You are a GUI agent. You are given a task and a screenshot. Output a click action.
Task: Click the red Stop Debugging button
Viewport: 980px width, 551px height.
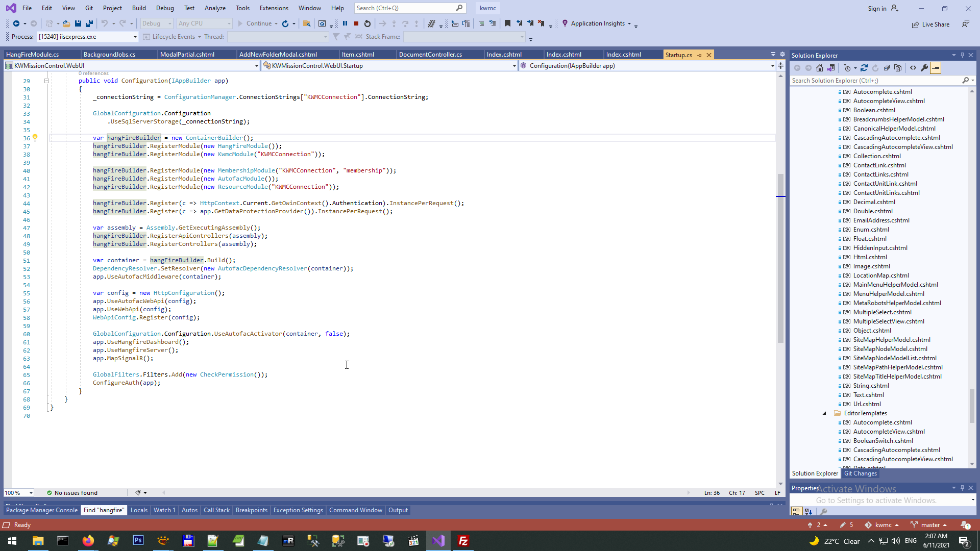(x=356, y=23)
